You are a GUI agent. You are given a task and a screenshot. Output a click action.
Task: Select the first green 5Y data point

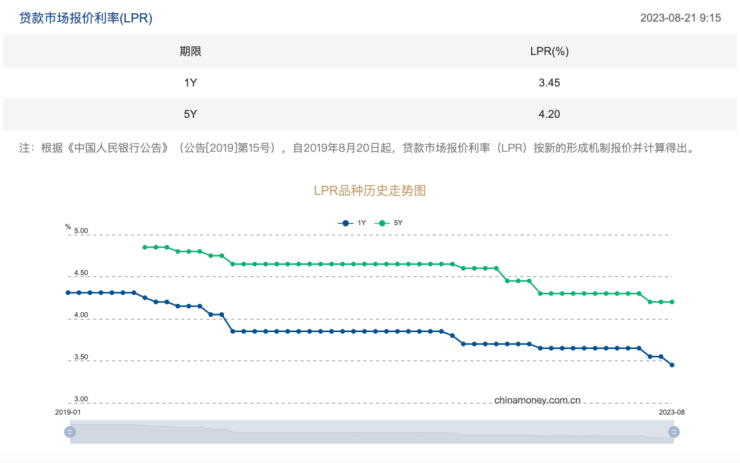coord(145,247)
